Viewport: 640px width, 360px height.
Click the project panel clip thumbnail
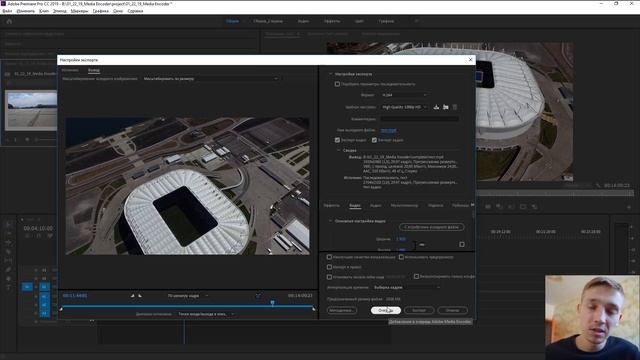click(x=31, y=110)
